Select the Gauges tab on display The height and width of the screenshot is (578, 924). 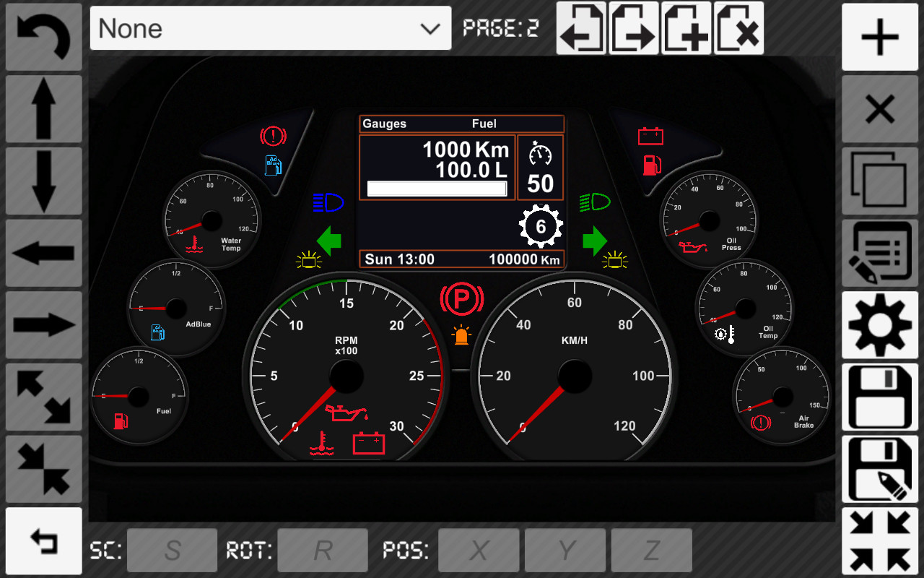(x=384, y=124)
